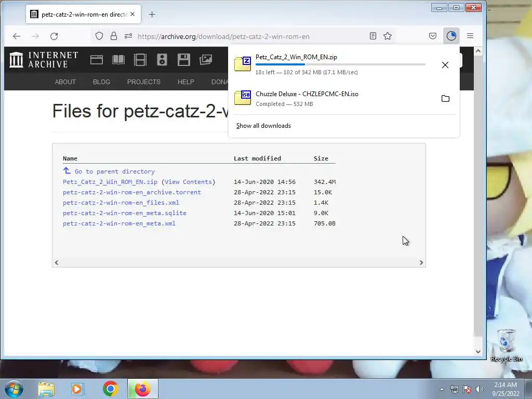Screen dimensions: 532x399
Task: Click the Petz_Catz_2_Win_ROM_EN.zip file link
Action: (110, 182)
